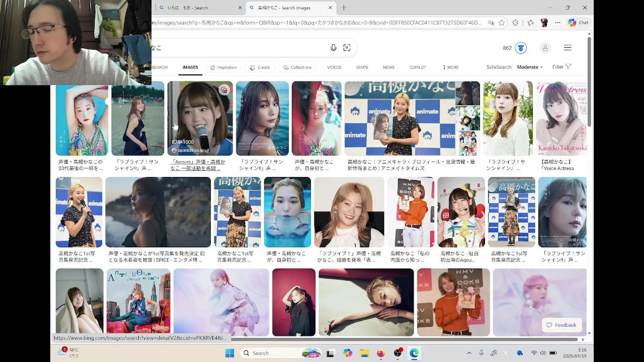This screenshot has height=362, width=644.
Task: Click visual search icon on hovered sponichi image
Action: coord(224,90)
